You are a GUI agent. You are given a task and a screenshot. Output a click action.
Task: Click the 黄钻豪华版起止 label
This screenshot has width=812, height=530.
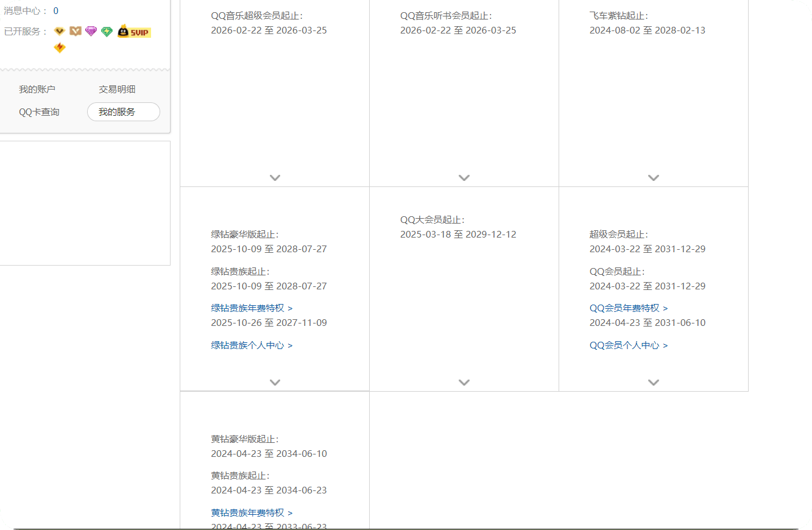pos(245,439)
